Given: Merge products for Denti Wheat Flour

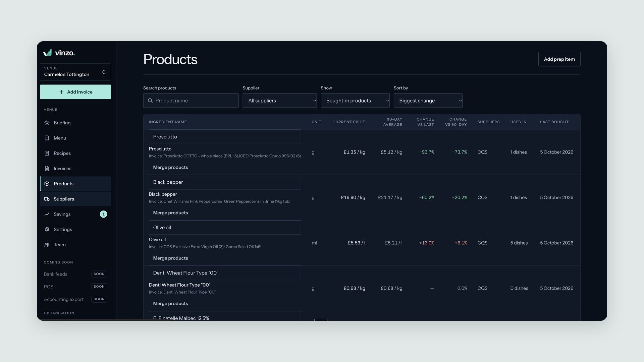Looking at the screenshot, I should [x=170, y=303].
